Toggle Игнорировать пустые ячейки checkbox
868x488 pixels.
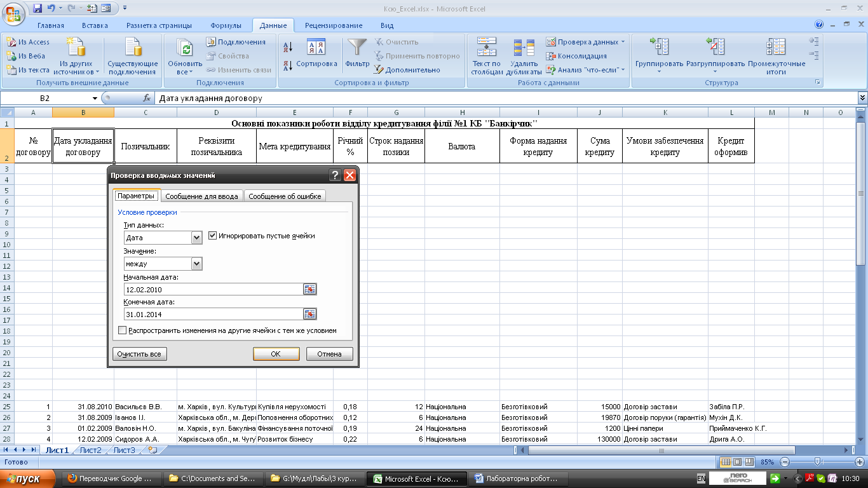click(213, 236)
